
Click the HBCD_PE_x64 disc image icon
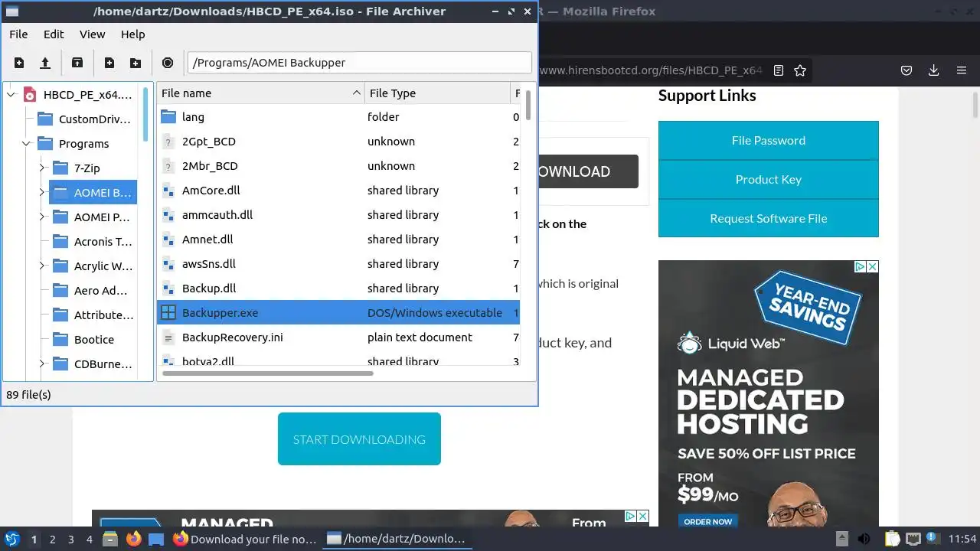pos(30,95)
